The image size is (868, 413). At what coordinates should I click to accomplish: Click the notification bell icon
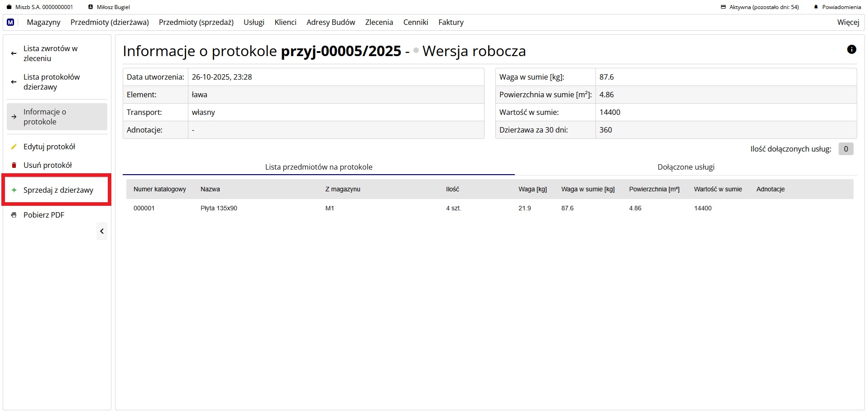816,7
